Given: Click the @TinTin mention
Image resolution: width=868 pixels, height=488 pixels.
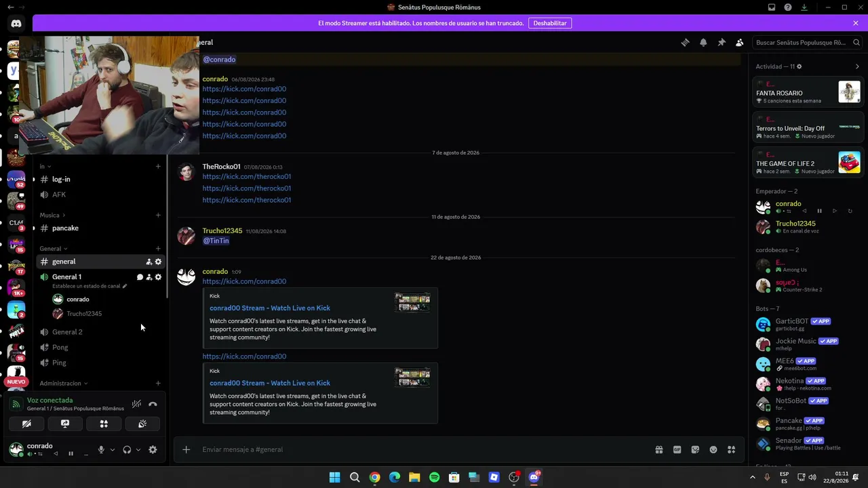Looking at the screenshot, I should [216, 241].
